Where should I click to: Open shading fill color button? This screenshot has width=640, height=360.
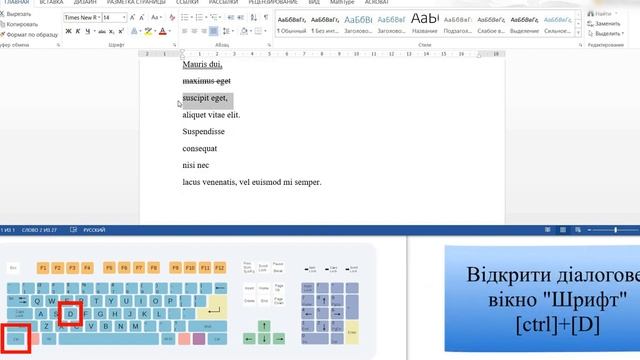[244, 31]
